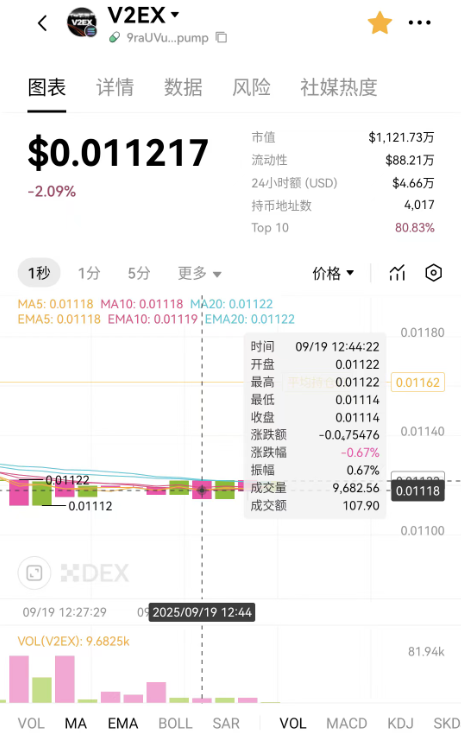
Task: Click the fullscreen expand chart icon
Action: pyautogui.click(x=34, y=573)
